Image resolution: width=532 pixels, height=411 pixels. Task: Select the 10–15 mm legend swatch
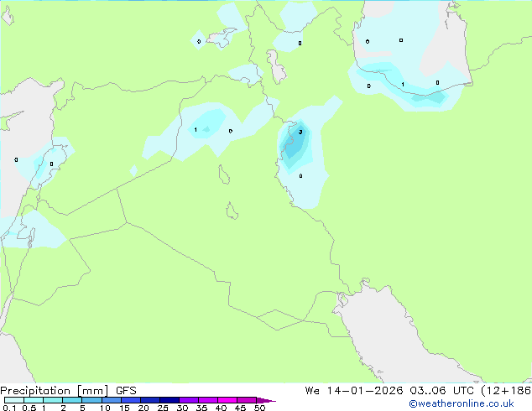click(112, 400)
